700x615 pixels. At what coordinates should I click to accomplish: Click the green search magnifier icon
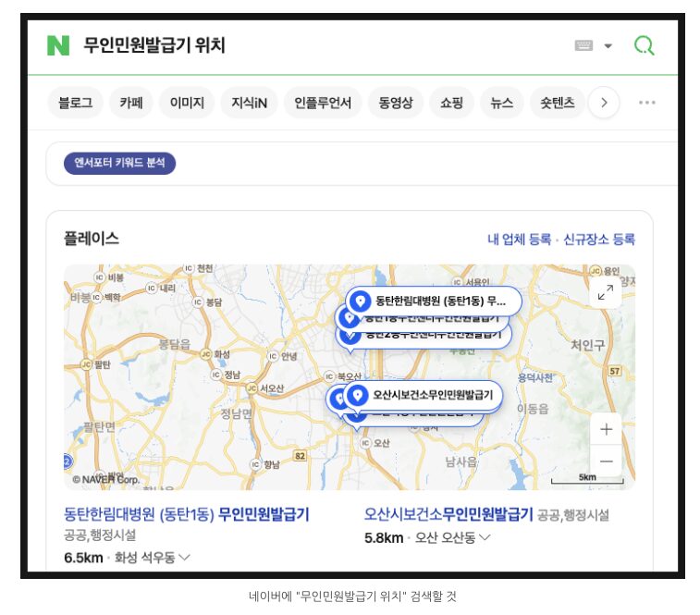pos(644,45)
